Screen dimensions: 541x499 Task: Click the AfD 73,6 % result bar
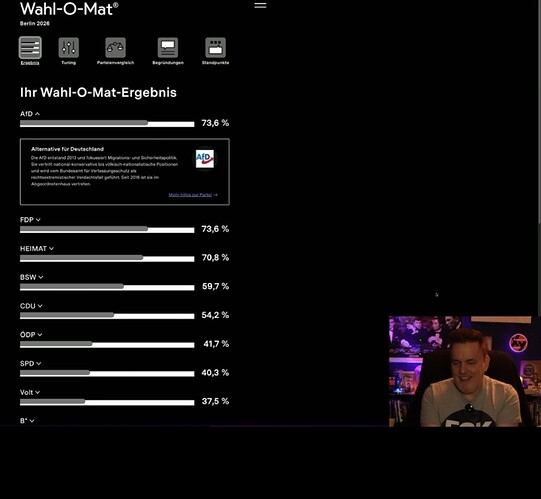(107, 124)
